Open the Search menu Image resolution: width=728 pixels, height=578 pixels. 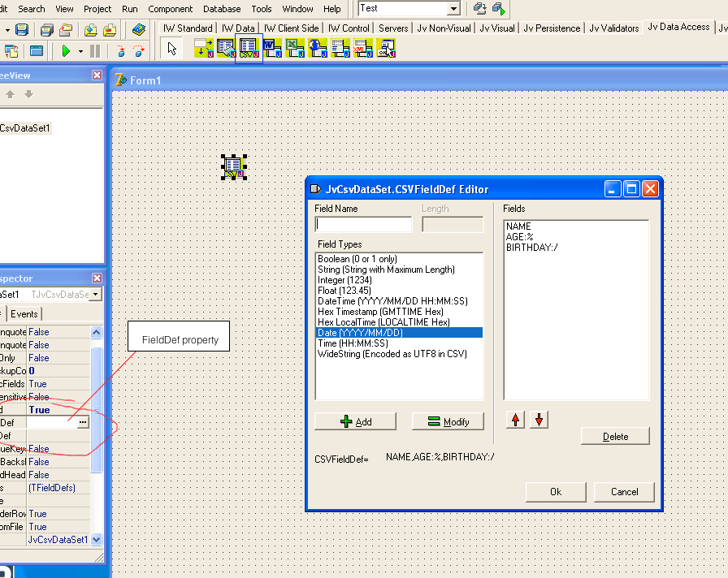point(32,9)
